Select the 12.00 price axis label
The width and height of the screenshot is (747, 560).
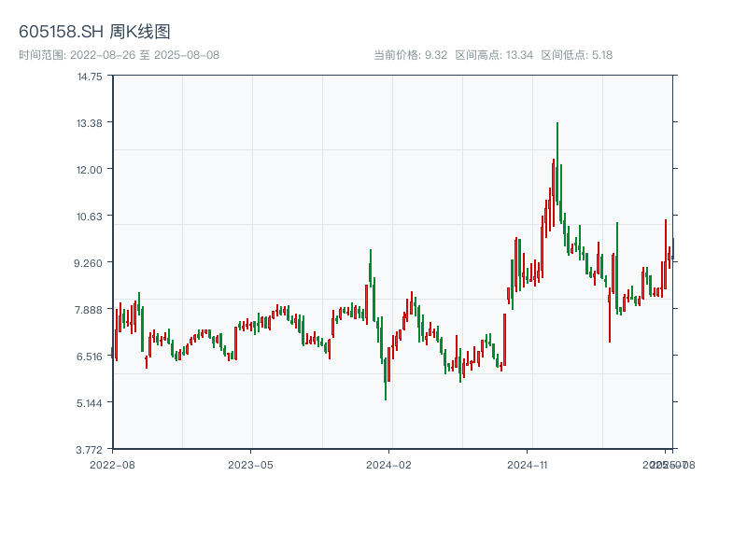(90, 170)
